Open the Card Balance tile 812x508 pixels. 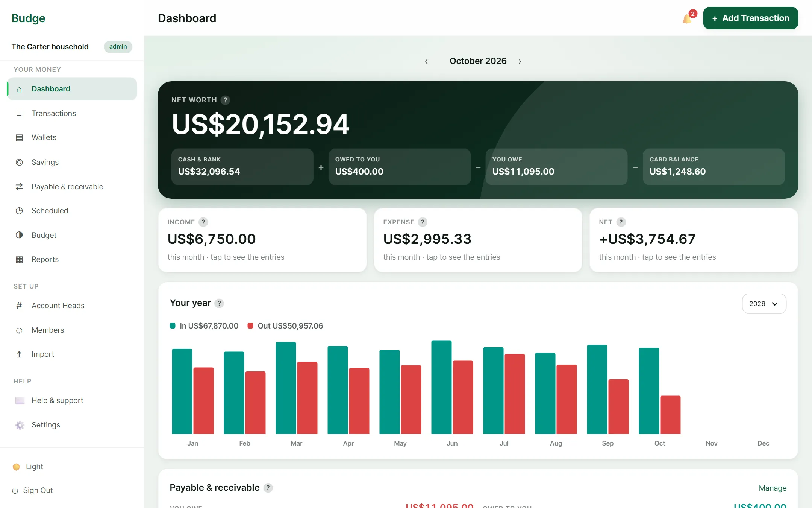point(714,167)
